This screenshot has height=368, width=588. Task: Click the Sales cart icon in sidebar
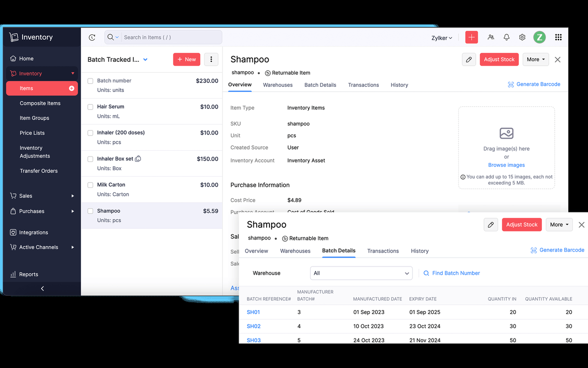(x=13, y=196)
